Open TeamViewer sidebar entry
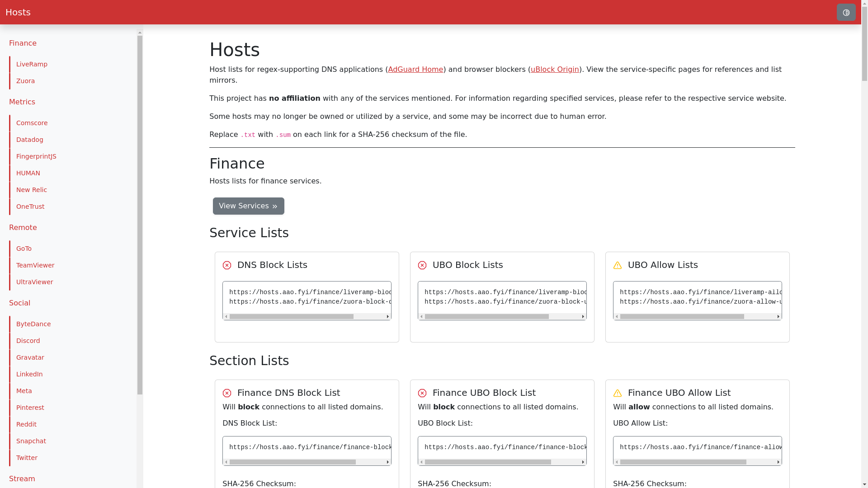868x488 pixels. pos(35,265)
